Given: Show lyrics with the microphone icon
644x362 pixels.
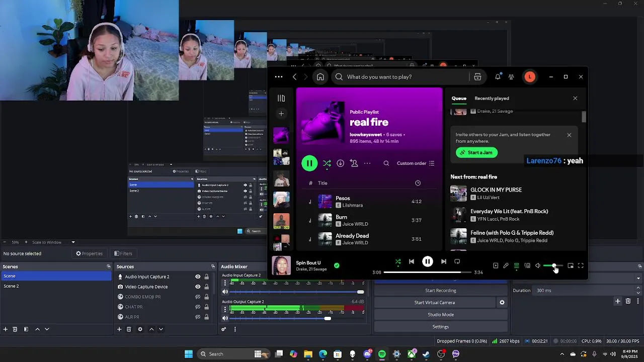Looking at the screenshot, I should click(x=506, y=265).
